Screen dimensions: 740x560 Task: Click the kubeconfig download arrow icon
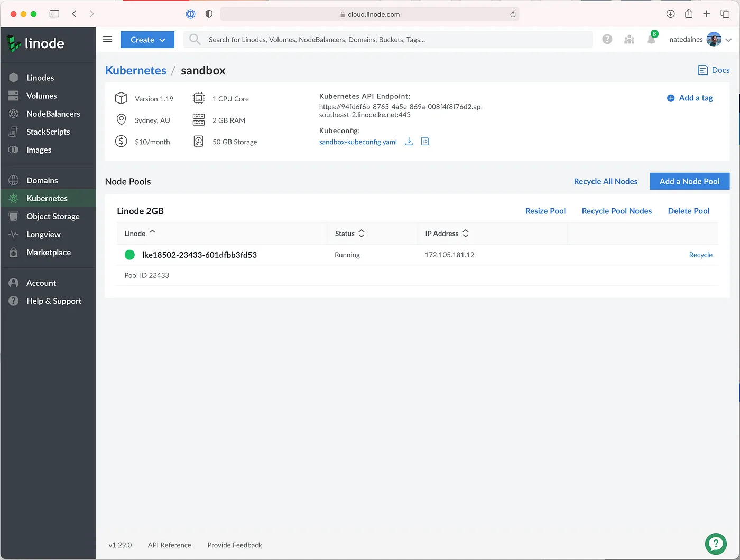click(x=409, y=141)
